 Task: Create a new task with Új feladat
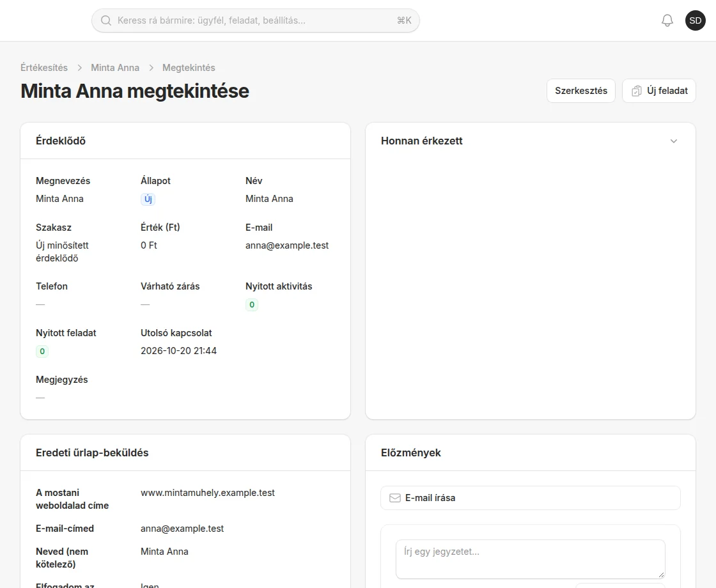[x=659, y=91]
